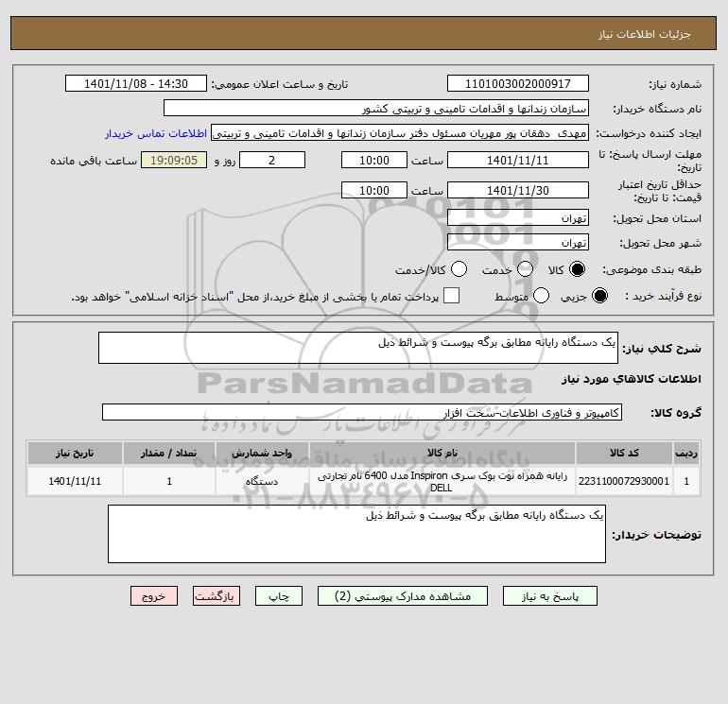Image resolution: width=728 pixels, height=704 pixels.
Task: Click the نام کالا column header
Action: (442, 453)
